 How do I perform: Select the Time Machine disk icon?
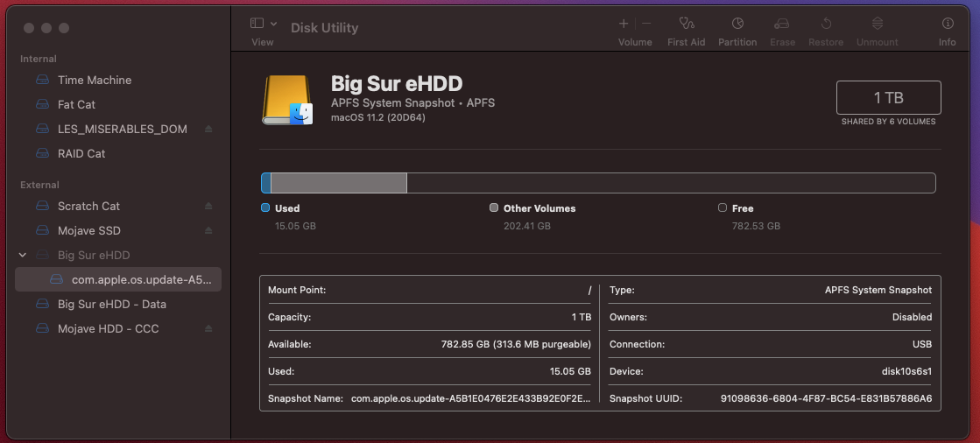tap(42, 80)
